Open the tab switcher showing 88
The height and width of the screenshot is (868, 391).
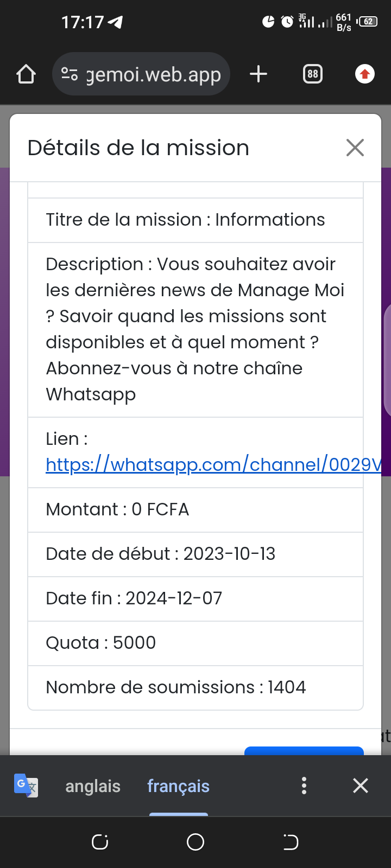312,74
